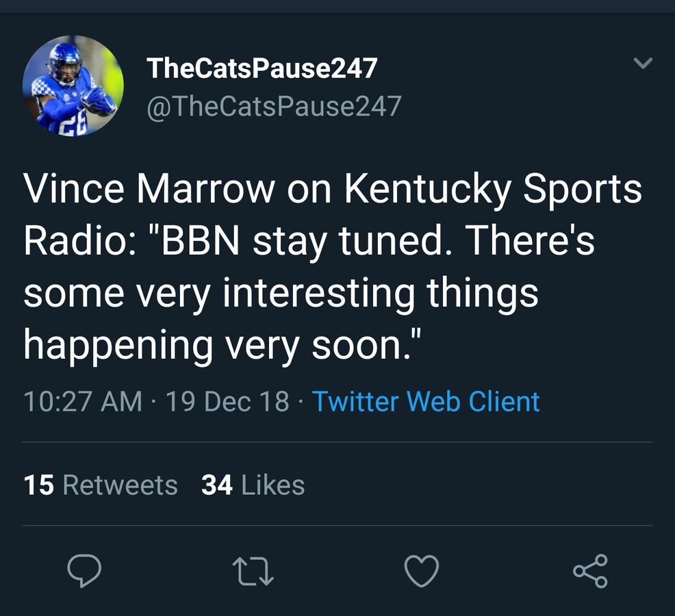View the 34 Likes list
Screen dimensions: 675x616
point(253,485)
